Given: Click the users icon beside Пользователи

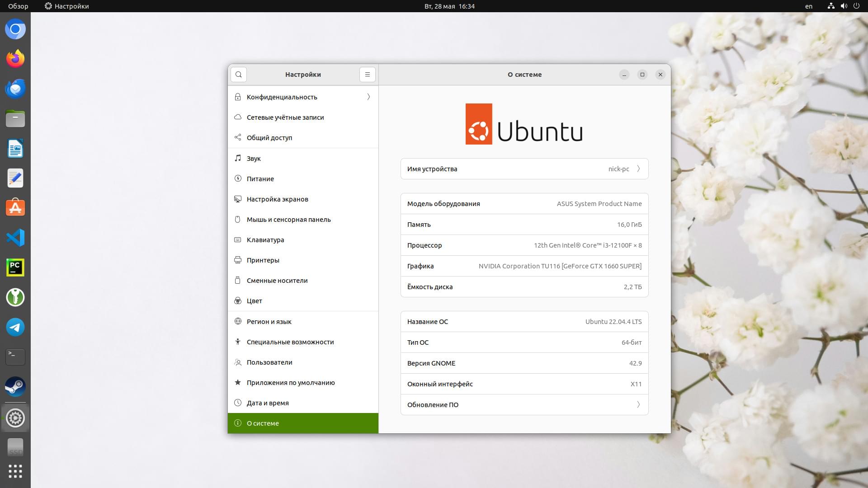Looking at the screenshot, I should pos(238,362).
